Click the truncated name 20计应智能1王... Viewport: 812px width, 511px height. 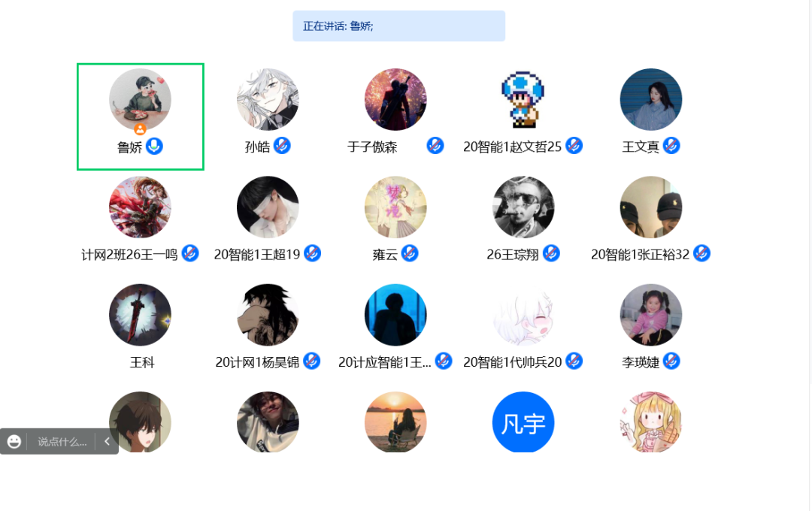coord(384,362)
